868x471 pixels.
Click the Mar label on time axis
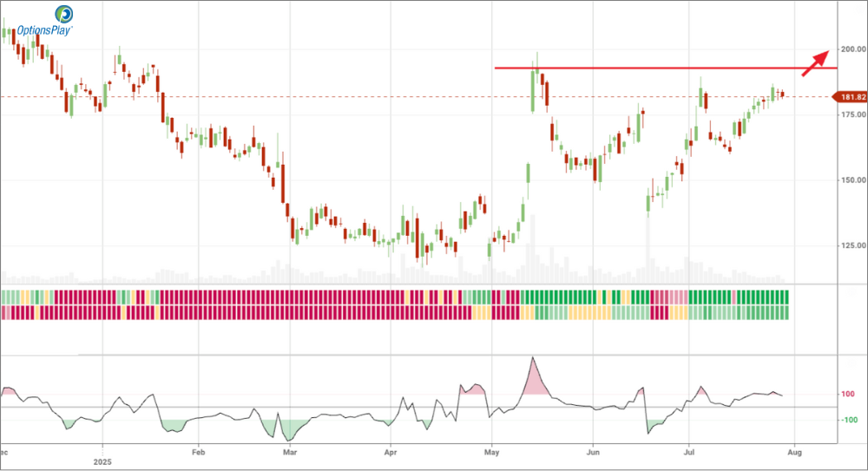click(290, 452)
